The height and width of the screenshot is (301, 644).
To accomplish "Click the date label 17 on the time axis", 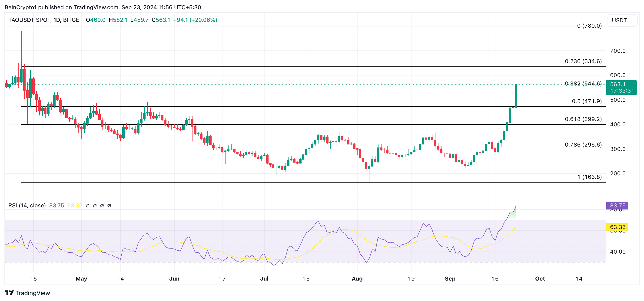I will (x=222, y=278).
